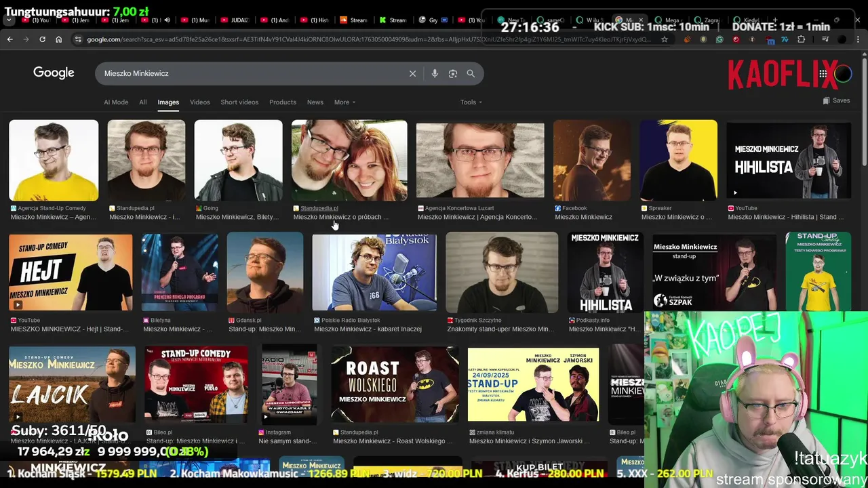
Task: Open 'Mieszko Minkiewicz i Szymon Jaworski' caption
Action: 530,441
